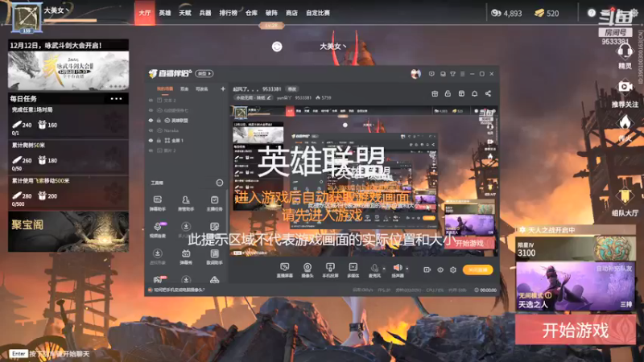Click the 咏武斗剑大会 event banner thumbnail

point(68,70)
